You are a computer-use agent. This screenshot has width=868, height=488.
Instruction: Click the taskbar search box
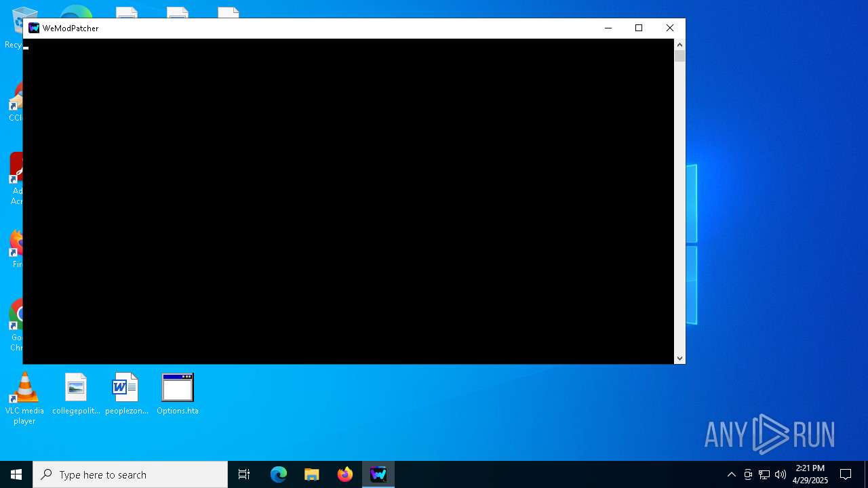pyautogui.click(x=130, y=474)
